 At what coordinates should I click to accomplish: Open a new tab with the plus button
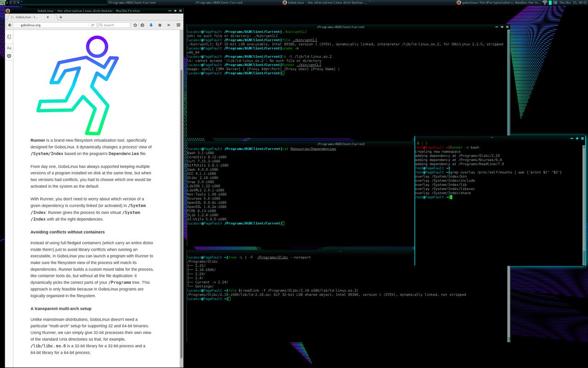click(62, 16)
